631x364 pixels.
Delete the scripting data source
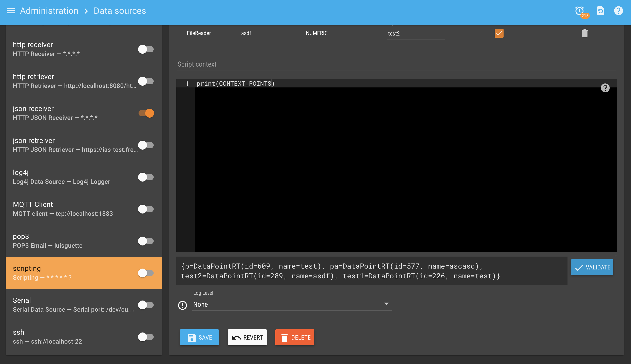coord(294,337)
